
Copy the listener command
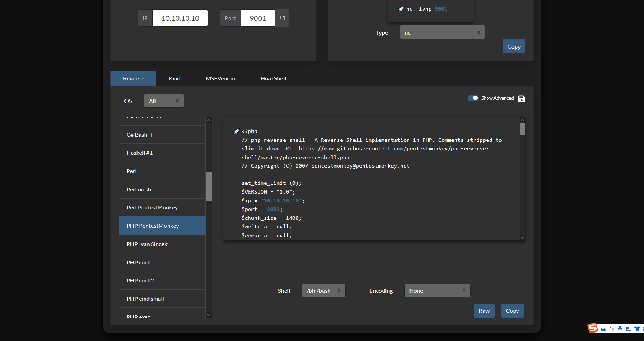click(514, 47)
